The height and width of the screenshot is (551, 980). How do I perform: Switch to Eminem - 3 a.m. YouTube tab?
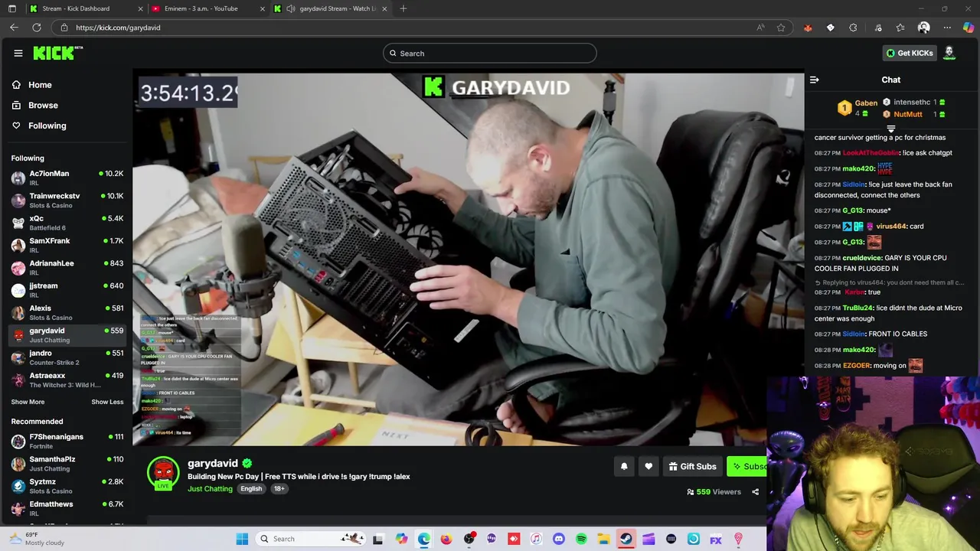207,8
